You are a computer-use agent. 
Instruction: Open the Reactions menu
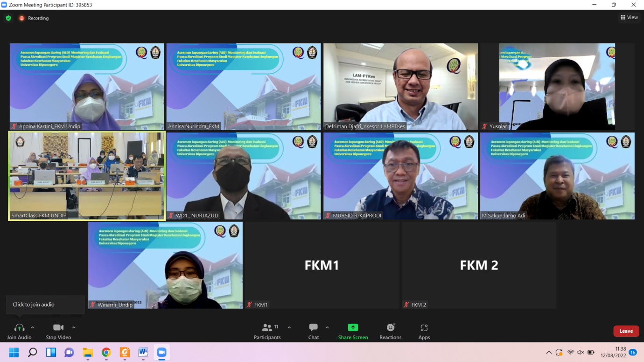[x=390, y=328]
